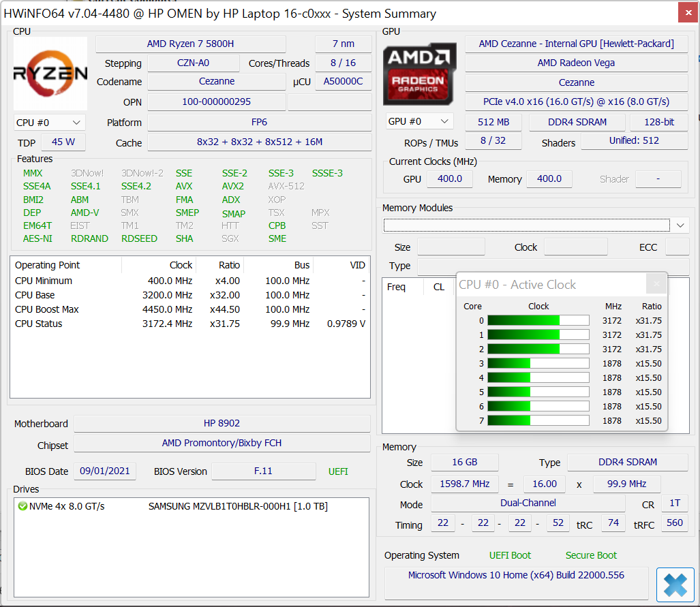Open the CPU #0 selector dropdown

click(x=49, y=123)
